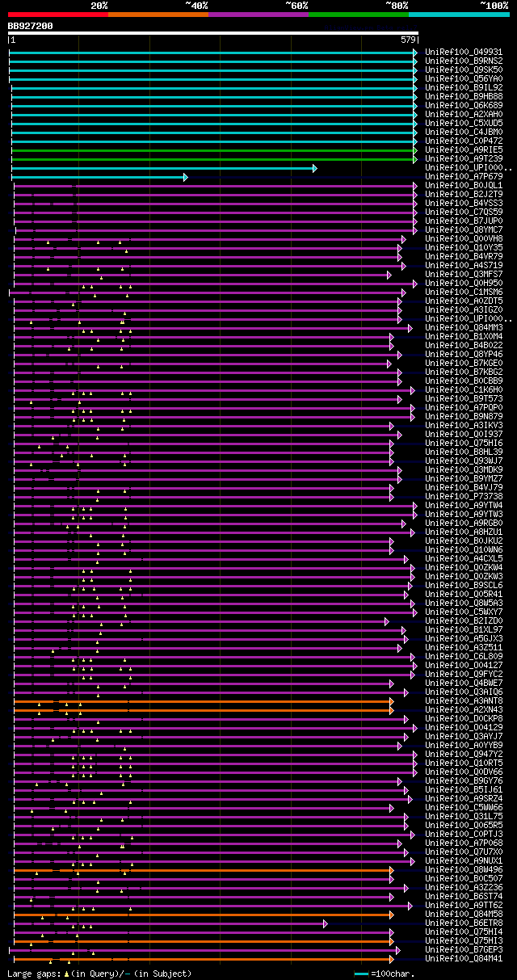Viewport: 517px width, 980px height.
Task: Click the UniRef100_C7QS59 label
Action: coord(464,212)
